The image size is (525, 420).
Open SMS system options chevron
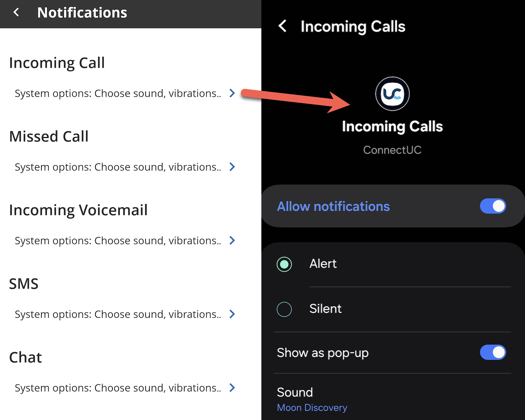point(232,314)
